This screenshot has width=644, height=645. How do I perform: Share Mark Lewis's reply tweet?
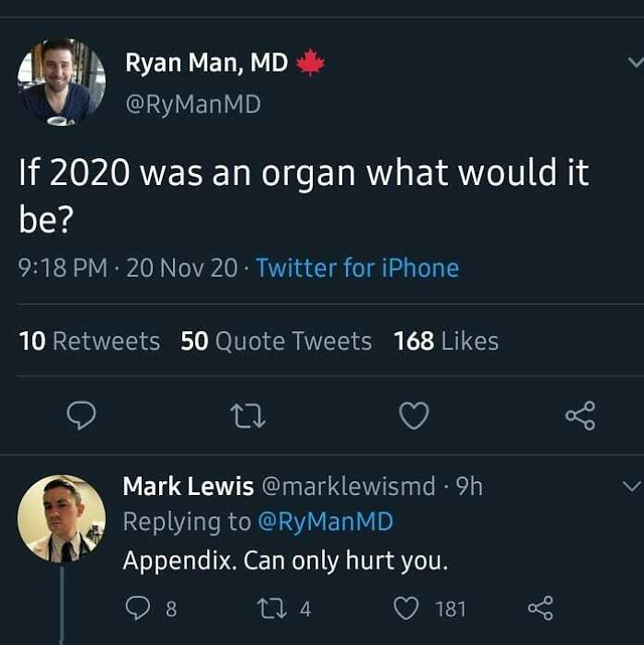pos(540,608)
